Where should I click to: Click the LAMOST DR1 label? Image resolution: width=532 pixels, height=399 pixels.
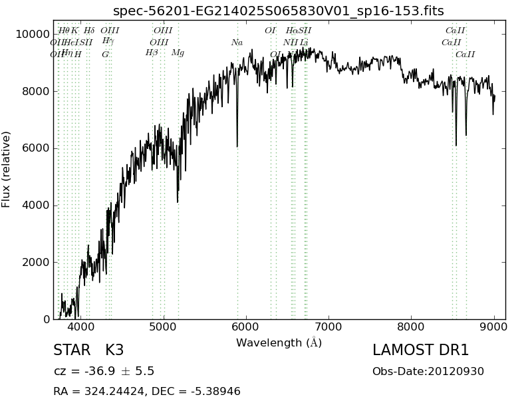coord(420,350)
